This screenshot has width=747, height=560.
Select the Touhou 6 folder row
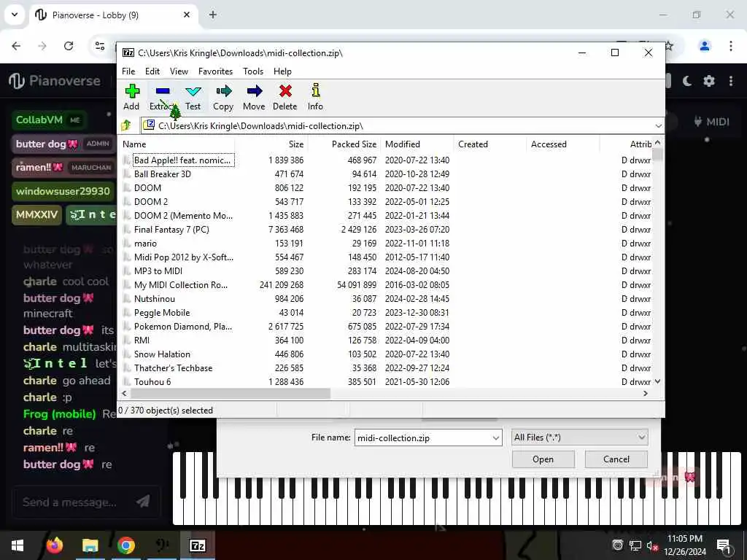click(152, 382)
